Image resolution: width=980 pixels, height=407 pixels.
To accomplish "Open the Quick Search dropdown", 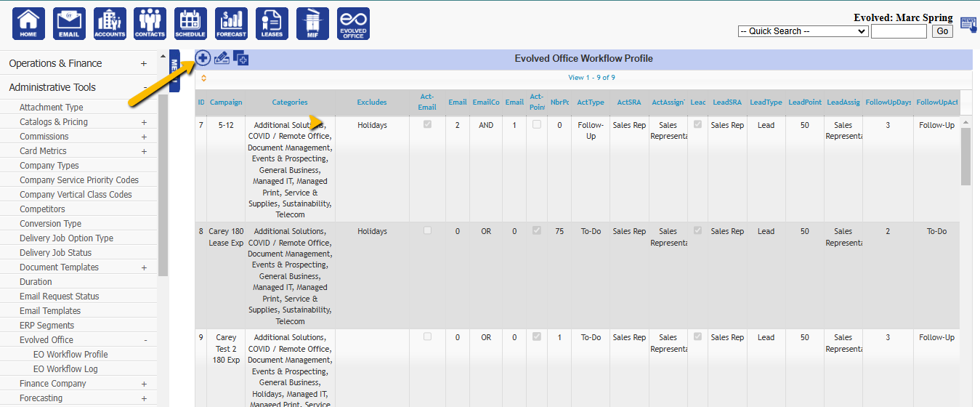I will 803,31.
